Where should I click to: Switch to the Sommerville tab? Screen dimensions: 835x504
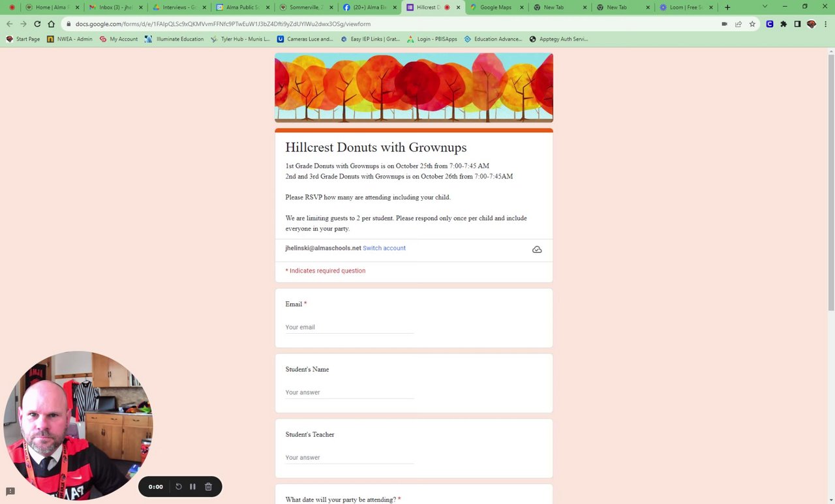tap(304, 7)
